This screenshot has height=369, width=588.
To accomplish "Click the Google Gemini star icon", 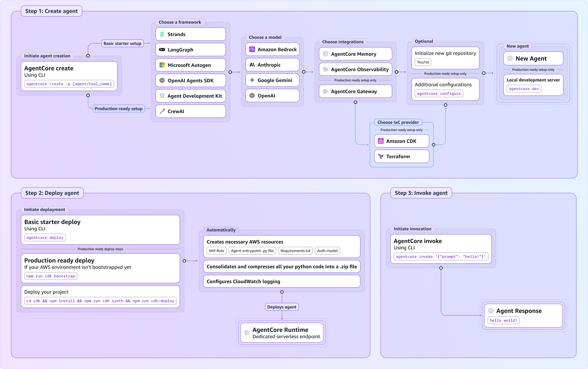I will 252,80.
